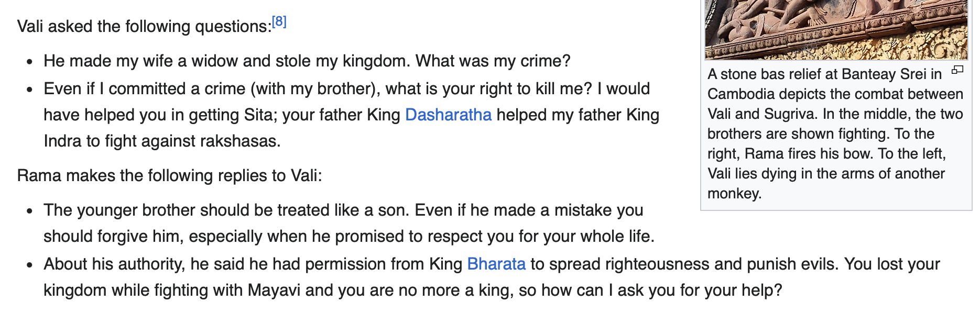The image size is (980, 313).
Task: Click the line 'Rama makes the following replies to Vali'
Action: (169, 175)
